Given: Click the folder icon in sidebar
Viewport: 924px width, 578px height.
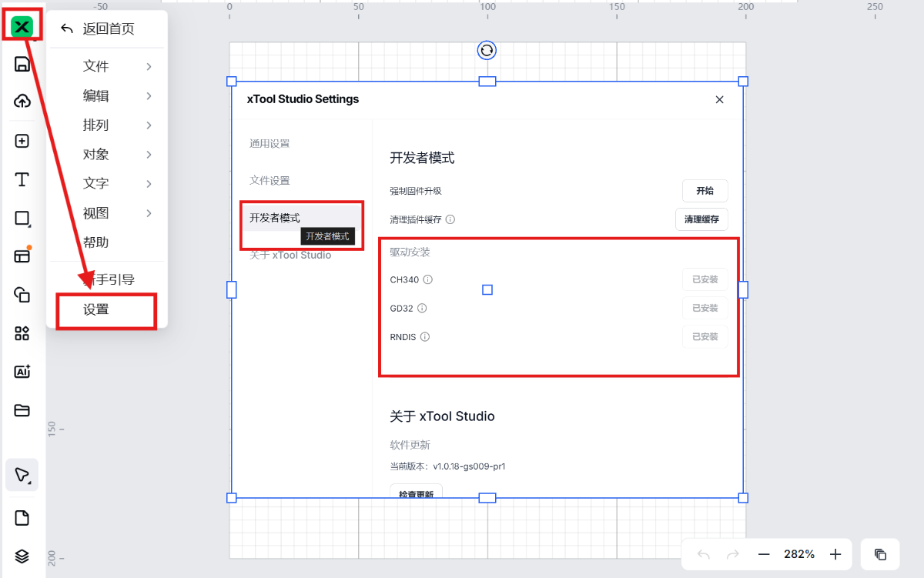Looking at the screenshot, I should pos(22,410).
